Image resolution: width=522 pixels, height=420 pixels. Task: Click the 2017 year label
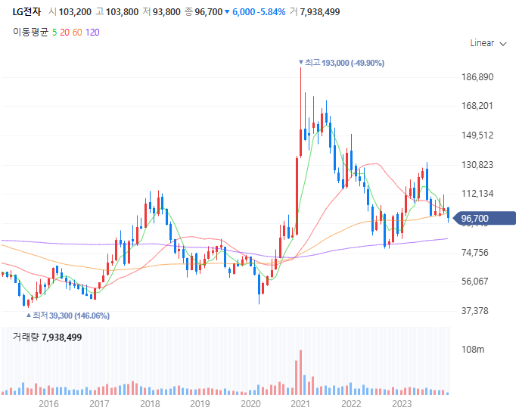tap(99, 403)
